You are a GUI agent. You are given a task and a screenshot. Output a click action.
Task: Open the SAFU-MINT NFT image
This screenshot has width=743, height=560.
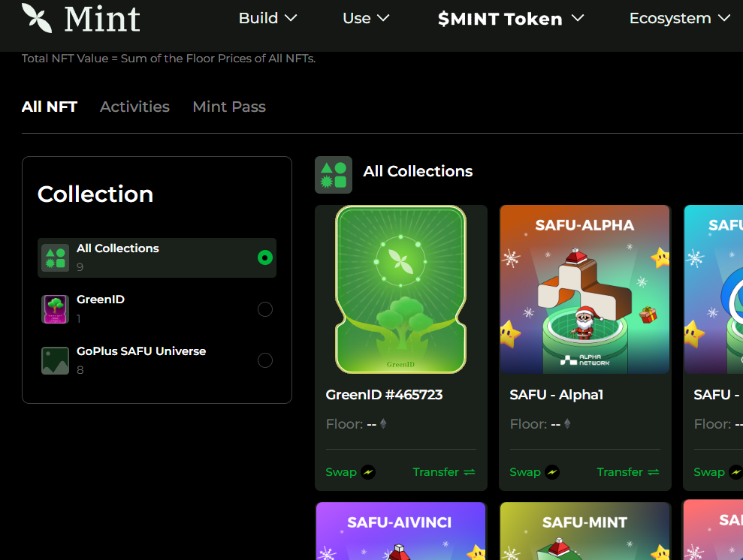click(x=584, y=531)
